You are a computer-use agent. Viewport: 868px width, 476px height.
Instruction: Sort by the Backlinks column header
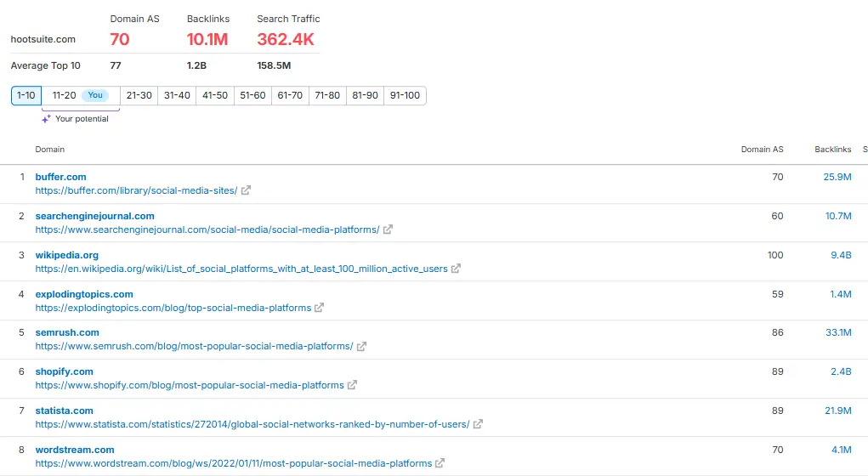coord(832,150)
